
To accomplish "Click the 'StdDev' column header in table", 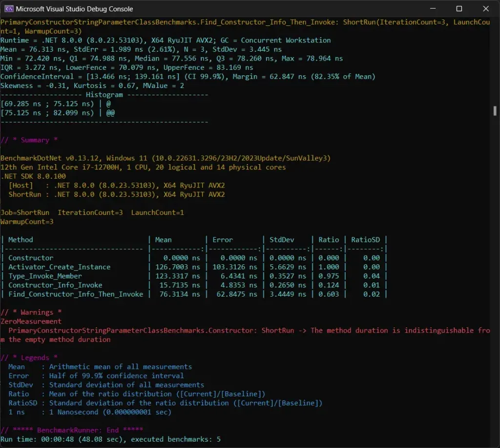I will [282, 240].
